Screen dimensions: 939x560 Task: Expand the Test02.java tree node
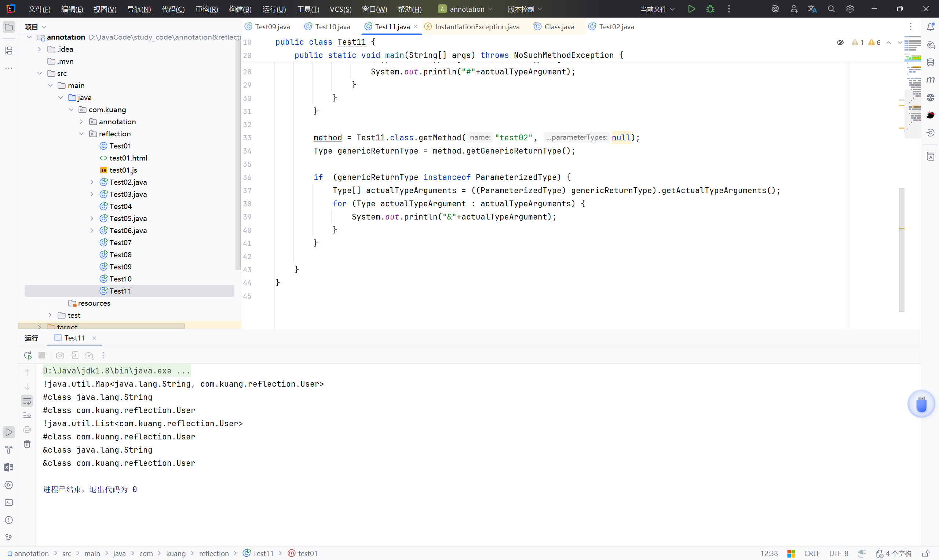click(92, 182)
